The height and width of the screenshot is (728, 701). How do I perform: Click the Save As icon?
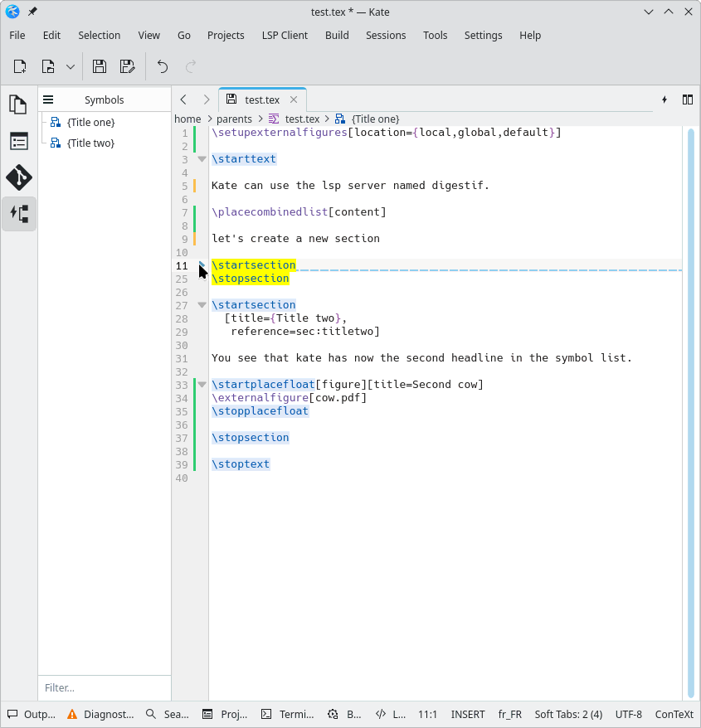point(127,66)
